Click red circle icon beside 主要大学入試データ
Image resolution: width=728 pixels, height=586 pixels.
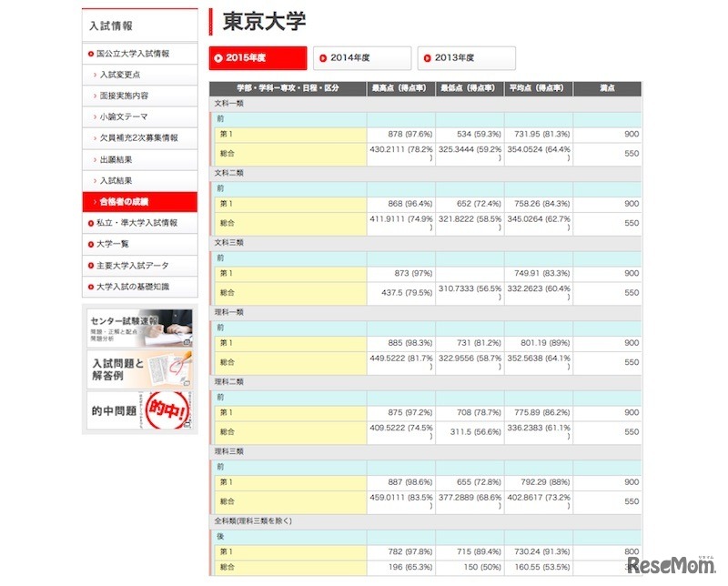click(x=90, y=266)
